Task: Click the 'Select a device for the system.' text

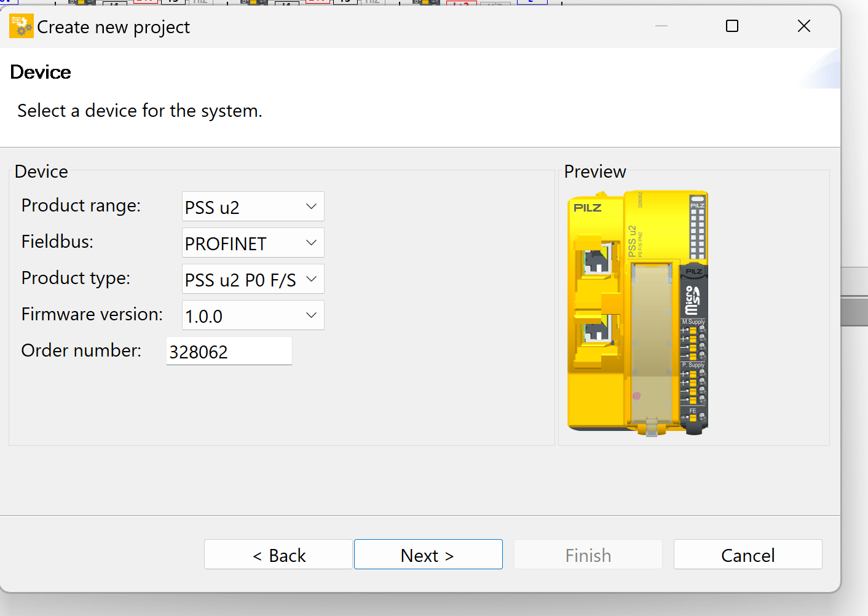Action: coord(140,111)
